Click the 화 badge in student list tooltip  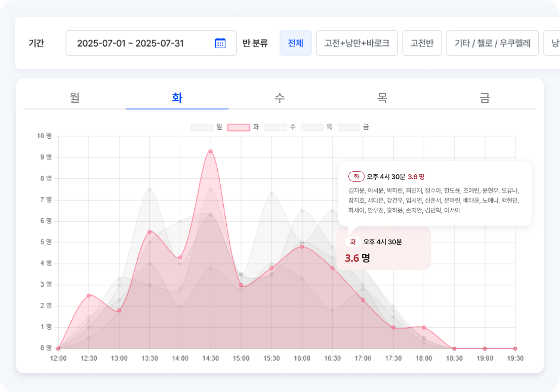pyautogui.click(x=356, y=176)
